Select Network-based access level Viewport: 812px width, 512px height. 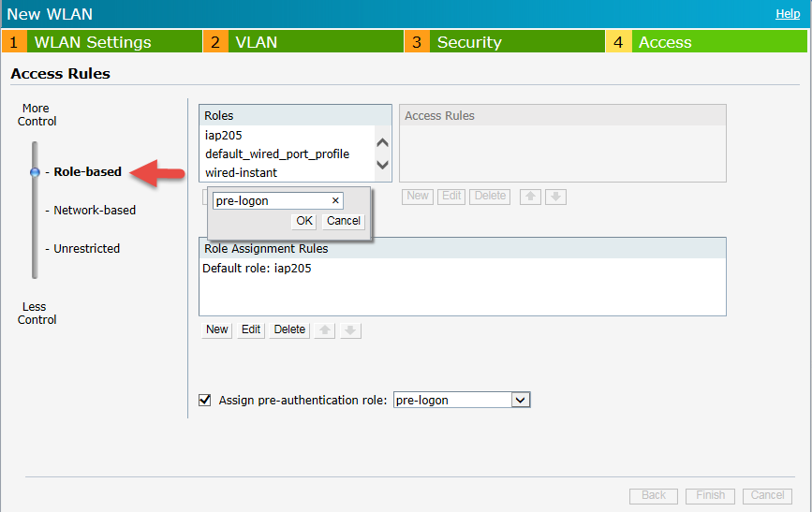pos(95,211)
